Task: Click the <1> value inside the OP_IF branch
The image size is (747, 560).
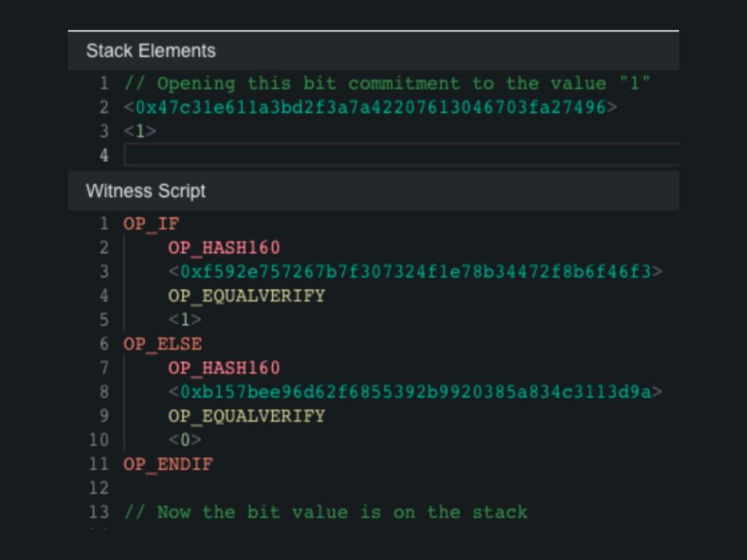Action: [x=185, y=320]
